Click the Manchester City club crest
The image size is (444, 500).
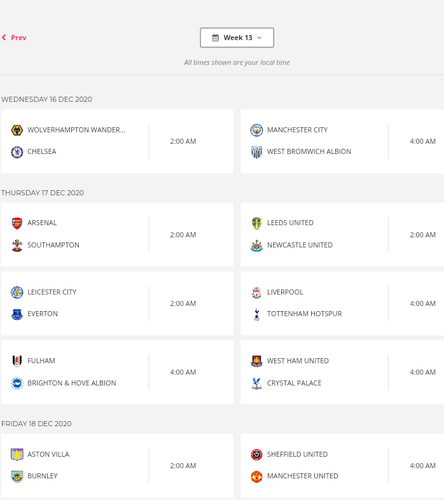(x=257, y=130)
